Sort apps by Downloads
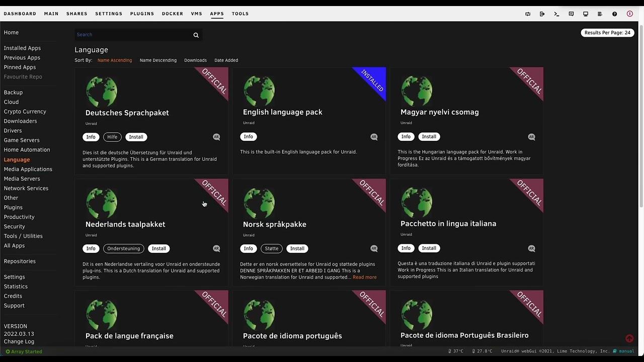644x362 pixels. coord(195,60)
